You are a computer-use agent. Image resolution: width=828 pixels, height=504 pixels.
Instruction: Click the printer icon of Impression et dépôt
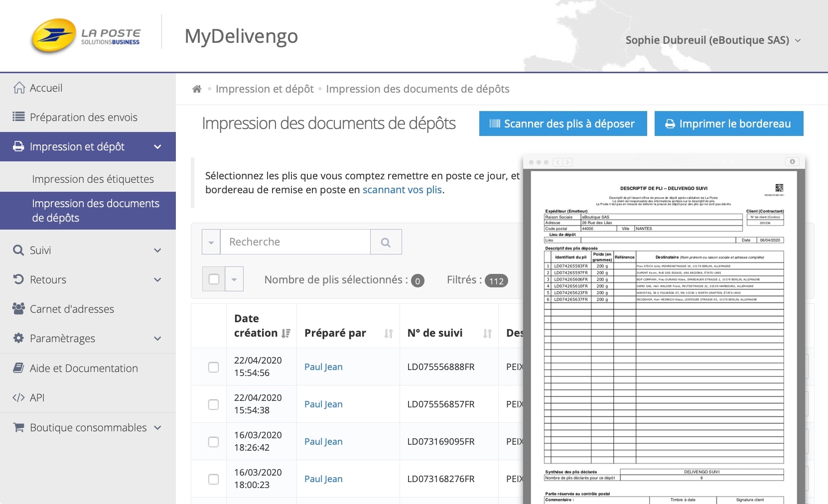18,146
